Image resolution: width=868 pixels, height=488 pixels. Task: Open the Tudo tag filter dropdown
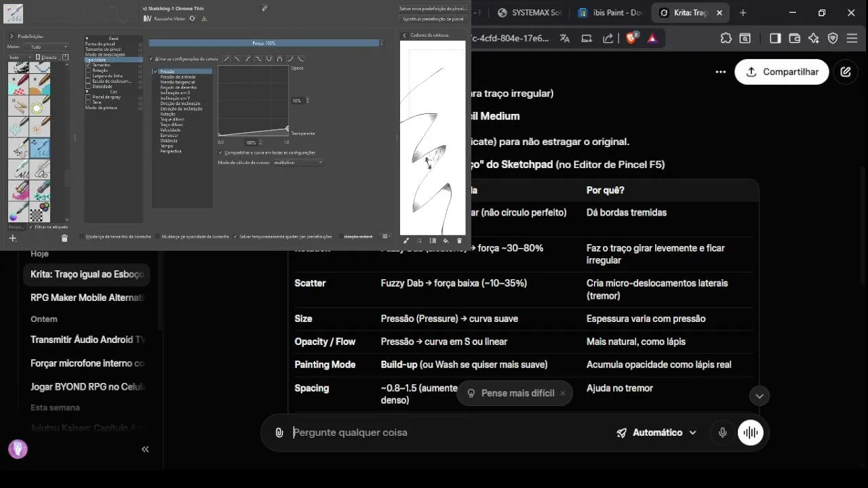pos(20,58)
